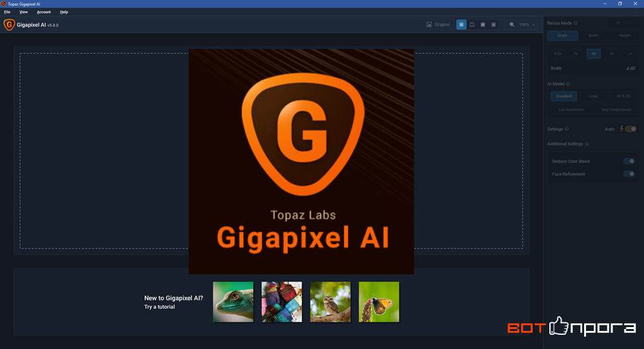
Task: Open the owl tutorial thumbnail
Action: (330, 302)
